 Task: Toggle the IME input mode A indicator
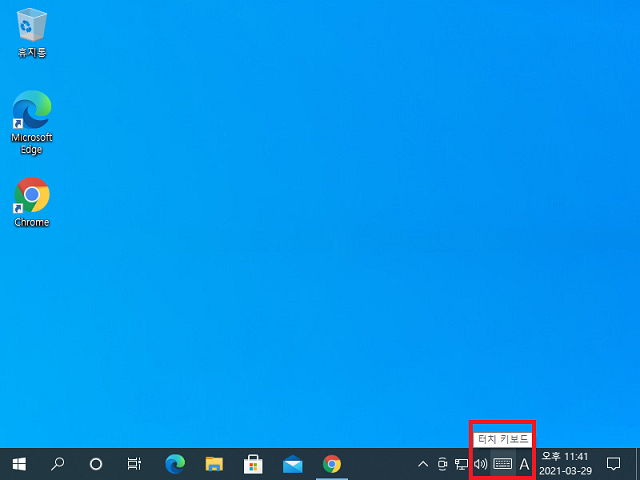click(x=524, y=464)
